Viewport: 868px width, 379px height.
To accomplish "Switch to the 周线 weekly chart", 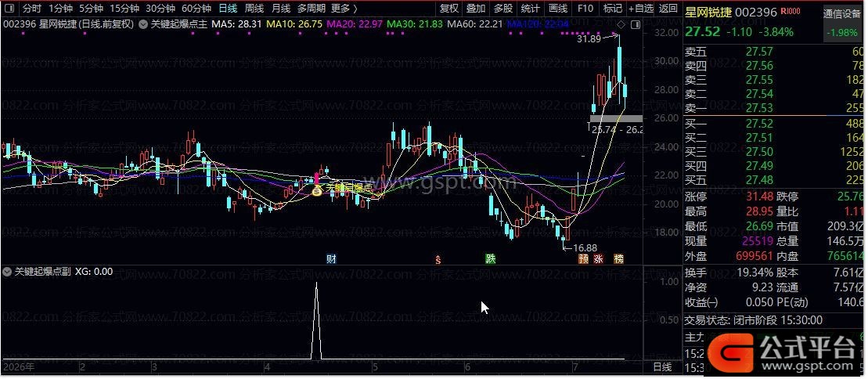I will point(254,9).
